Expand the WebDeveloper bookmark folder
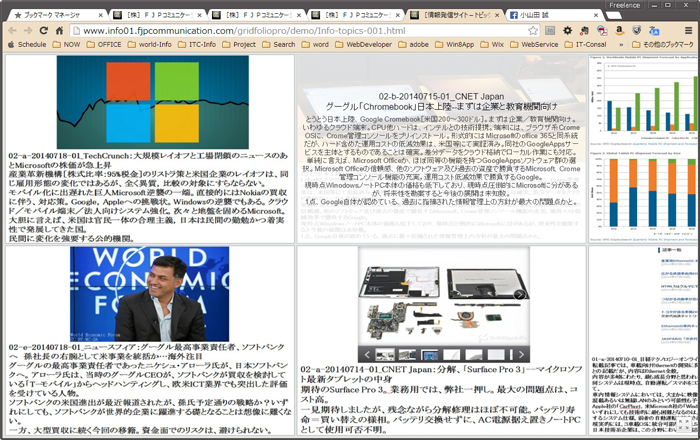Screen dimensions: 700x440 pyautogui.click(x=364, y=44)
